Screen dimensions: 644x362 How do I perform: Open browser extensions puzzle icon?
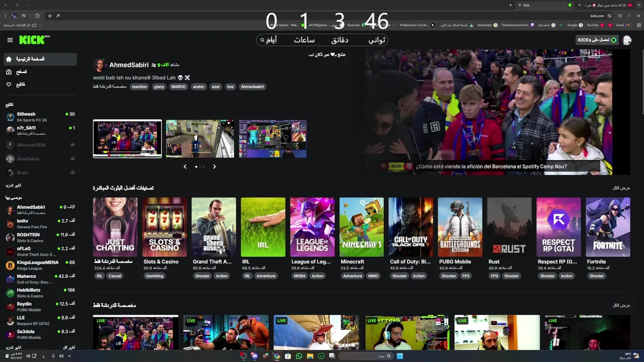pos(37,16)
